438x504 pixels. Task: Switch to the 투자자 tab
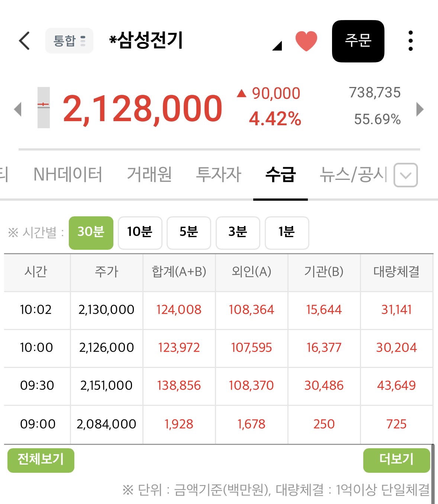point(219,174)
